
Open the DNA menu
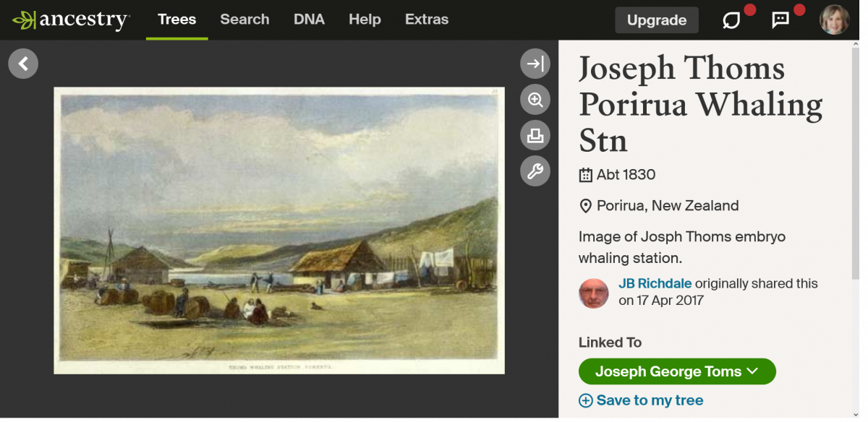point(309,20)
